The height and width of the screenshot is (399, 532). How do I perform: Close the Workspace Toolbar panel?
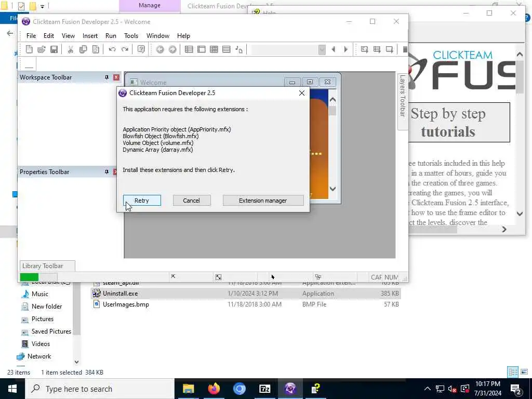pos(116,77)
